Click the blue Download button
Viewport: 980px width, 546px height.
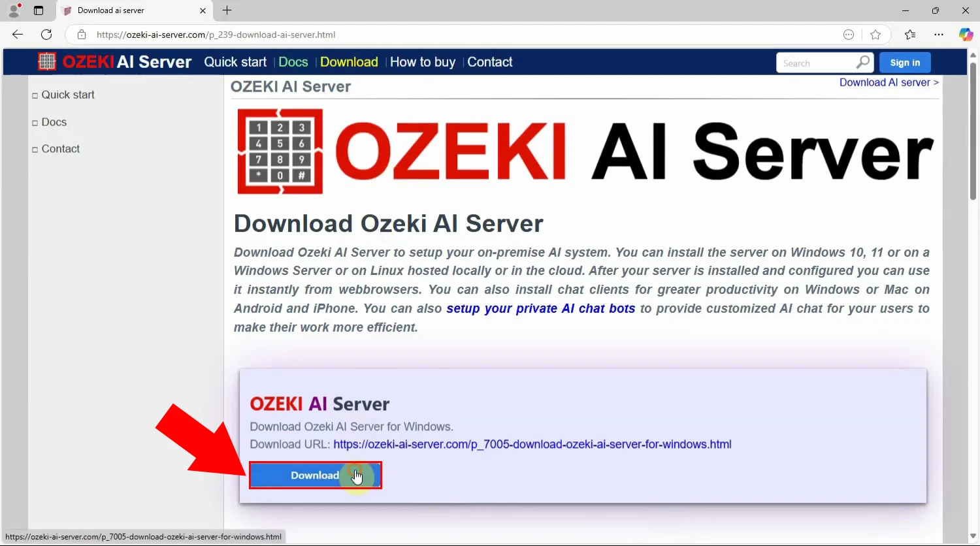pos(315,475)
